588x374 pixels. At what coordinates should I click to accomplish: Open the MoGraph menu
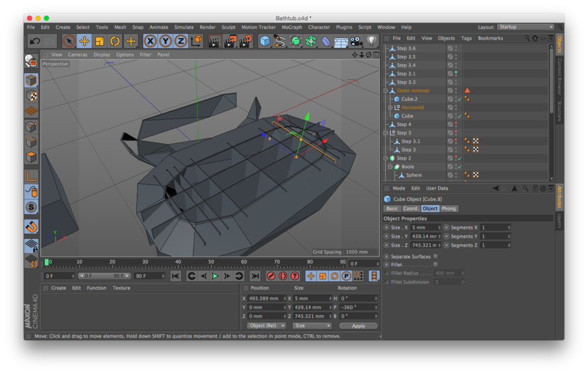click(292, 27)
